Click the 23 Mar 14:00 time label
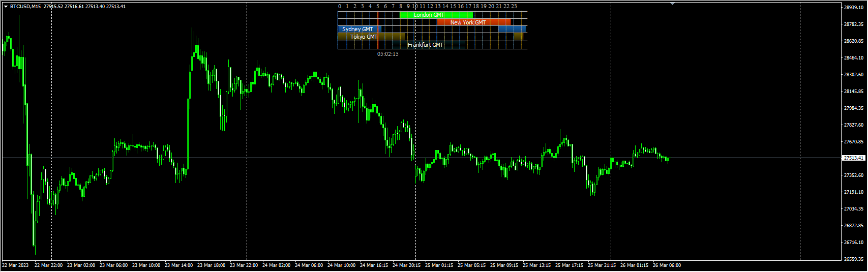The height and width of the screenshot is (272, 868). tap(178, 265)
